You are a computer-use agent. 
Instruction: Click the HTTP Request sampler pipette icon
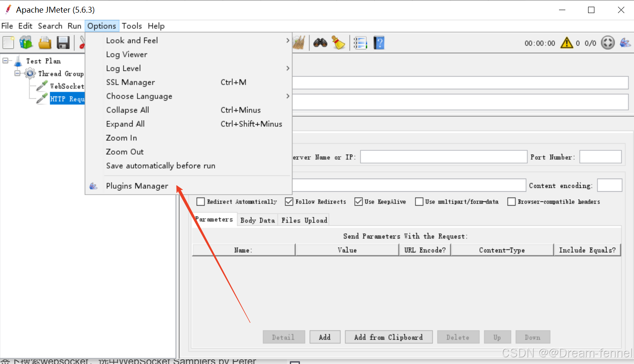42,99
